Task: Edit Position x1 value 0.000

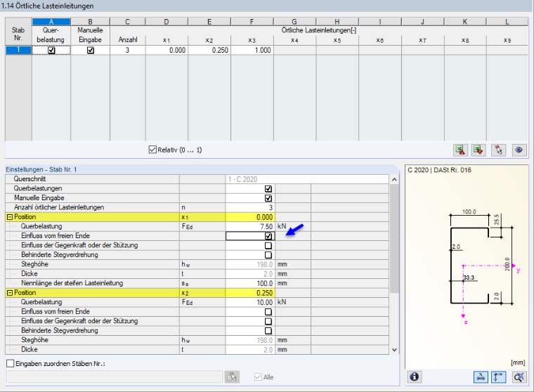Action: tap(250, 217)
